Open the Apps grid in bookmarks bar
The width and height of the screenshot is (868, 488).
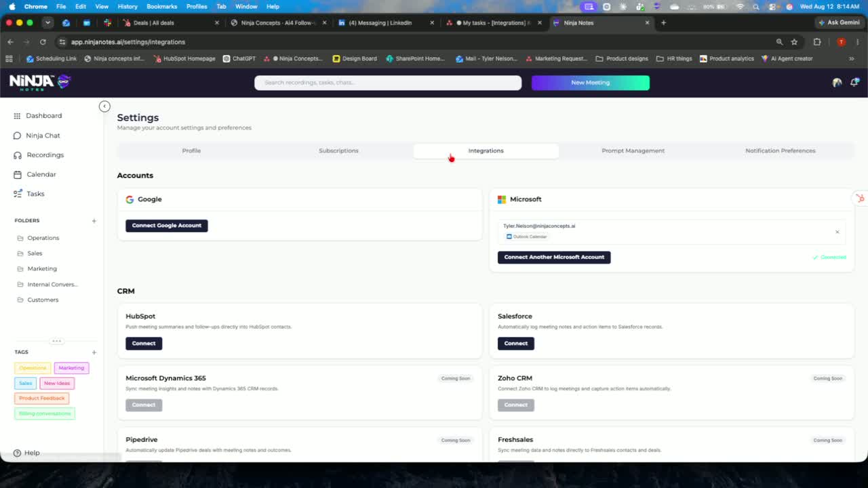click(x=9, y=59)
